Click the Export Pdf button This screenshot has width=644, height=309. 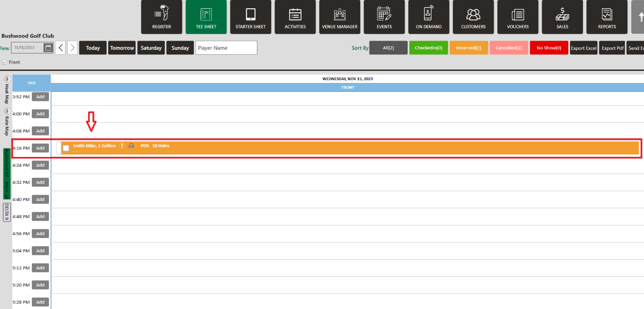pos(613,48)
